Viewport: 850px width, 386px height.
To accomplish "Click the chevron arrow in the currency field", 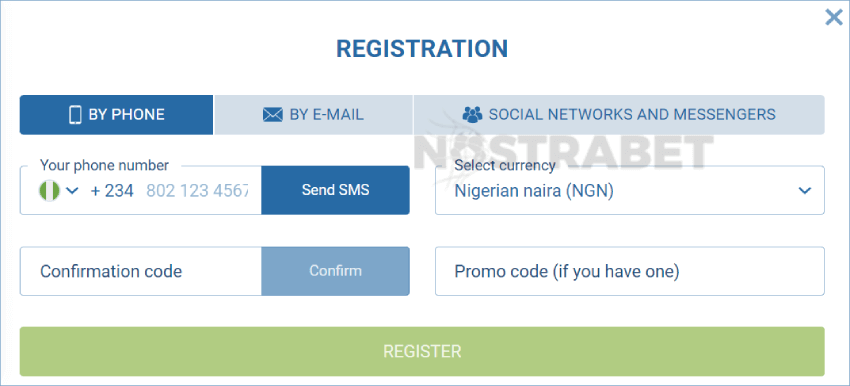I will tap(804, 191).
